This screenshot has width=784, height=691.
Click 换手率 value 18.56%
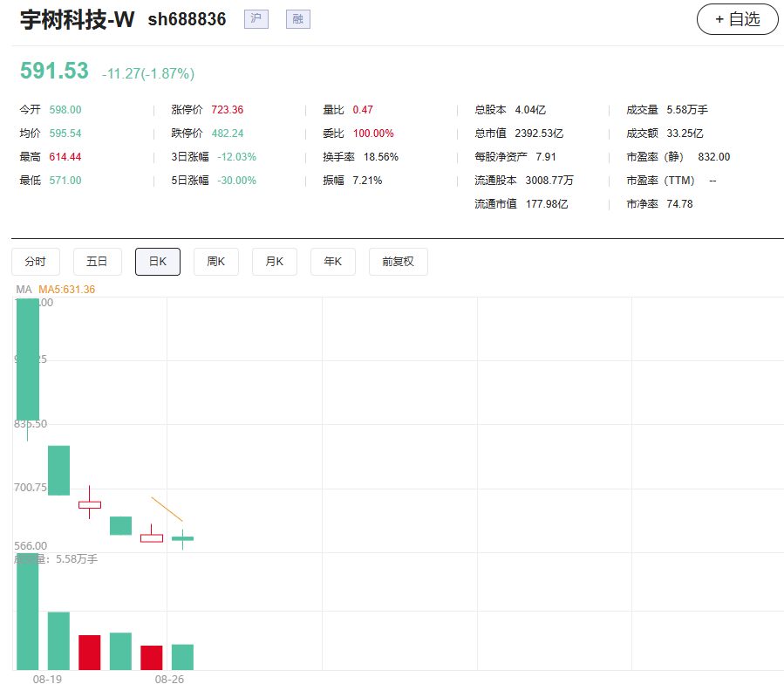point(381,157)
